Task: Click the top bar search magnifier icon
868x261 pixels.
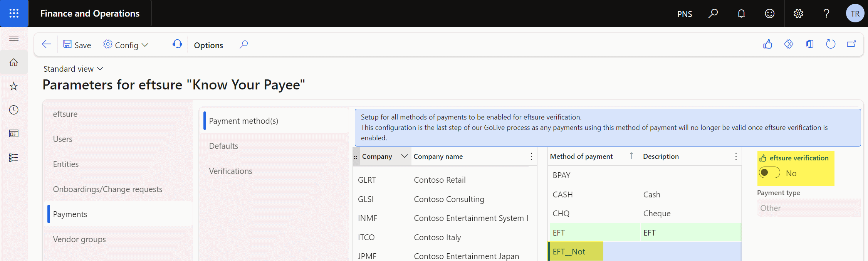Action: pyautogui.click(x=713, y=13)
